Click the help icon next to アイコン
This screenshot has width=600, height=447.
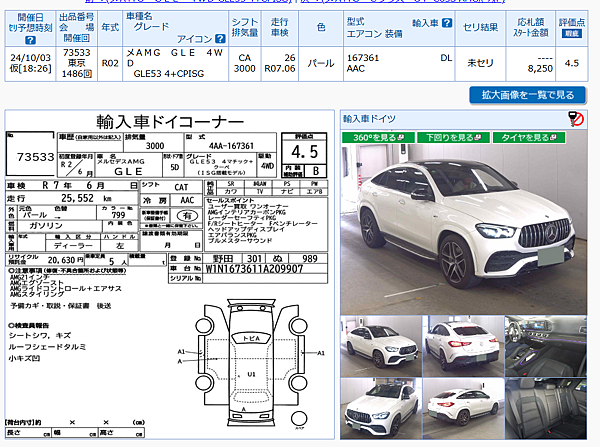[220, 39]
